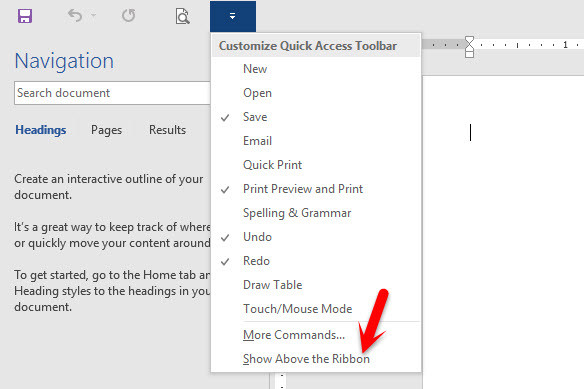584x389 pixels.
Task: Enable Touch/Mouse Mode option
Action: tap(316, 309)
